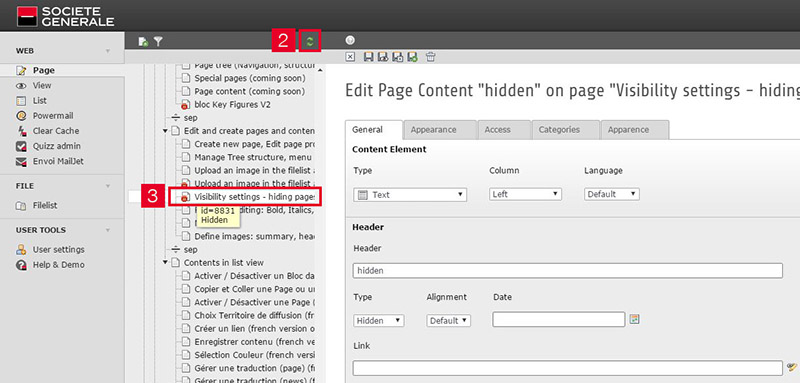The image size is (800, 383).
Task: Click the Help & Demo icon
Action: [x=21, y=265]
